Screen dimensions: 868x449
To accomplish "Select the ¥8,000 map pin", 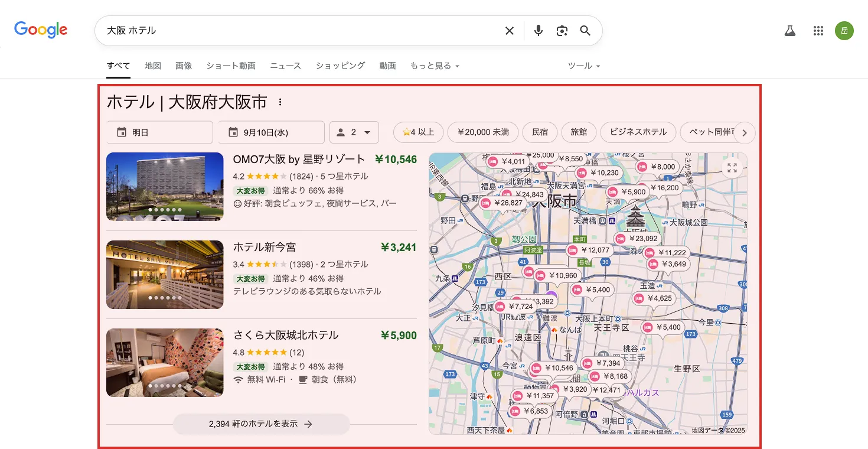I will [658, 167].
